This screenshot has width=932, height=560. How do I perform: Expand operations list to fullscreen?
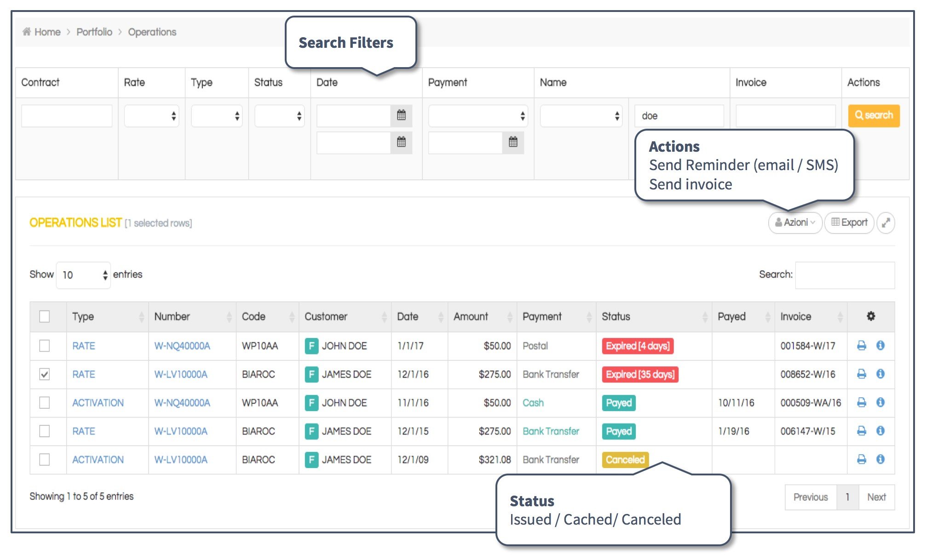886,223
